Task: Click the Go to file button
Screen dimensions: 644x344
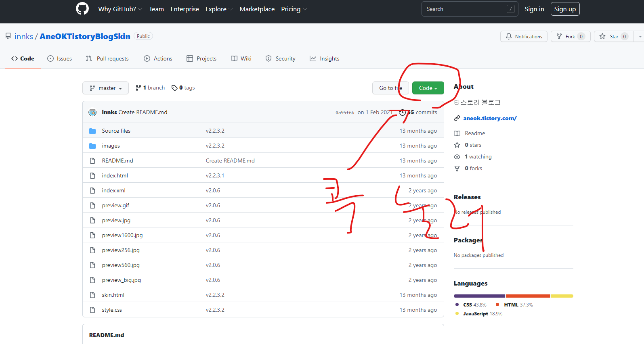Action: pyautogui.click(x=390, y=88)
